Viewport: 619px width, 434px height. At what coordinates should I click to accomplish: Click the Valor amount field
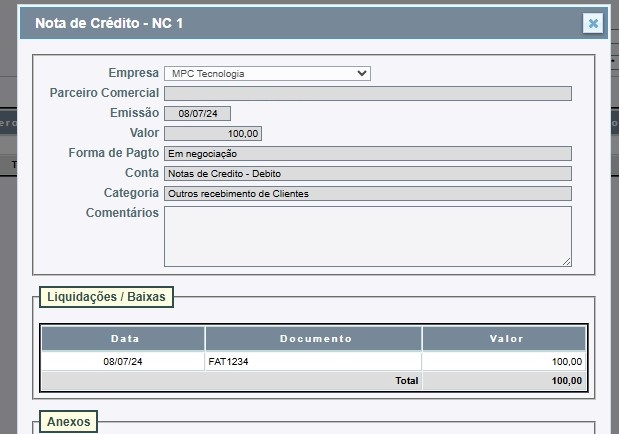[212, 133]
